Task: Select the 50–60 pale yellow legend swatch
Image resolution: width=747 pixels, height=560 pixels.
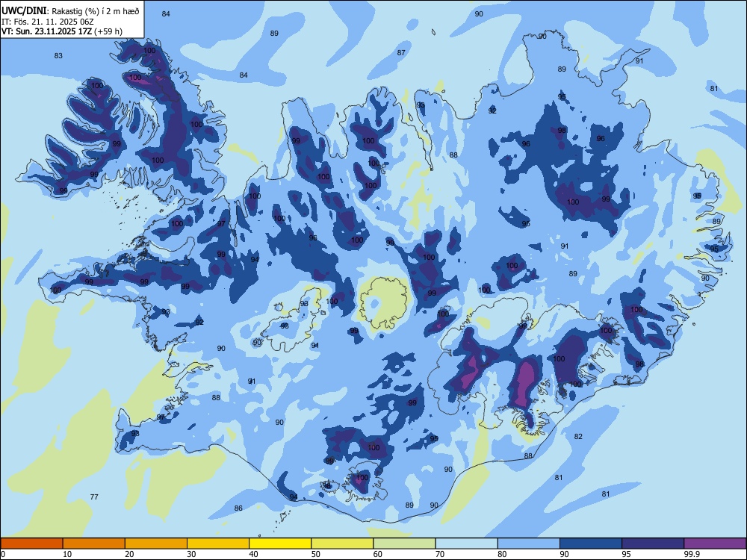Action: (x=342, y=544)
